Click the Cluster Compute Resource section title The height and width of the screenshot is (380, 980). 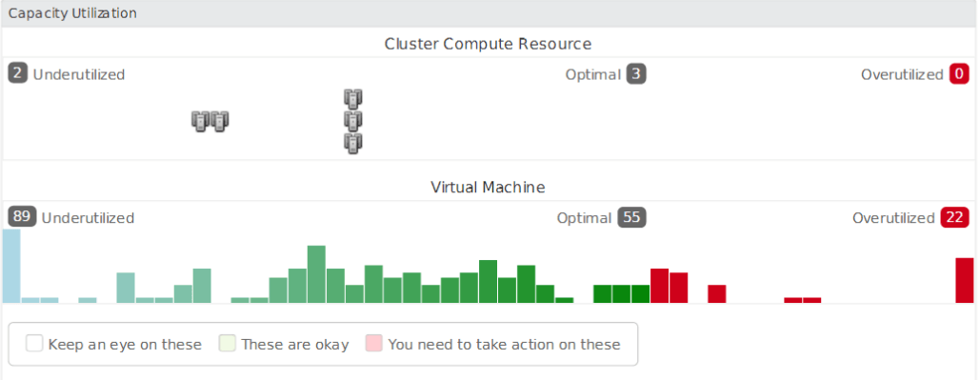(489, 44)
